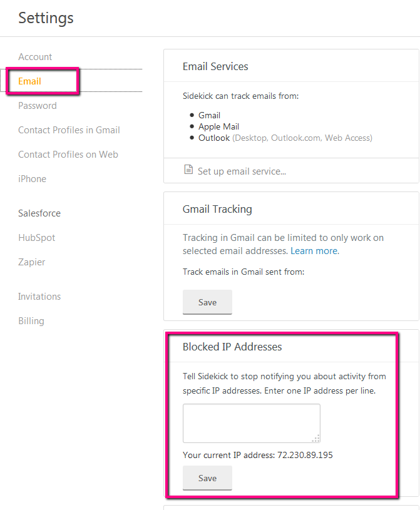Go to Password settings
Viewport: 420px width, 510px height.
(x=38, y=106)
